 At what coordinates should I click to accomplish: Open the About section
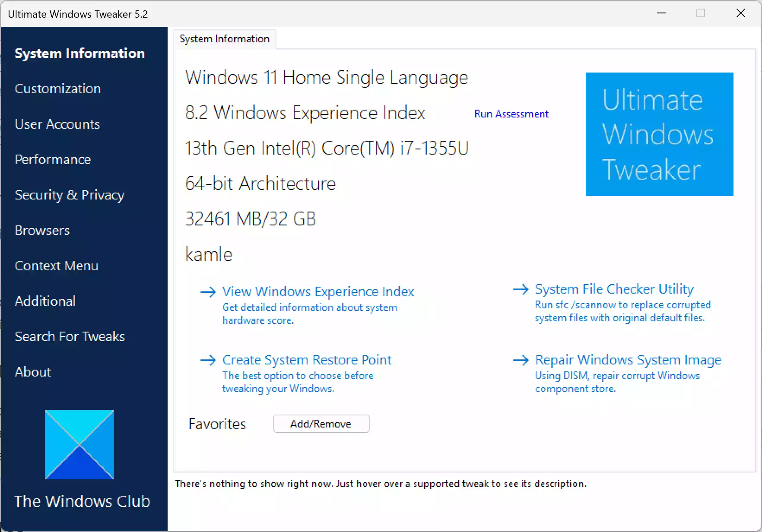[x=33, y=372]
